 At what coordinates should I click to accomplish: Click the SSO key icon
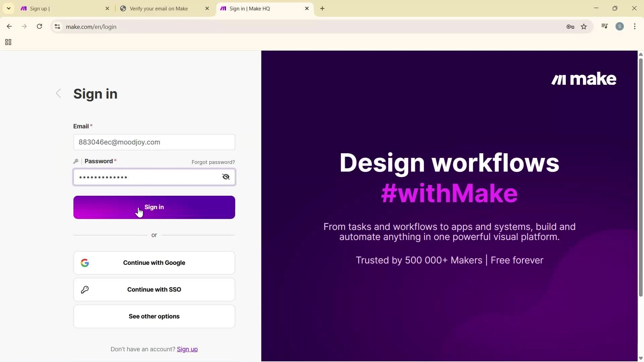tap(85, 290)
